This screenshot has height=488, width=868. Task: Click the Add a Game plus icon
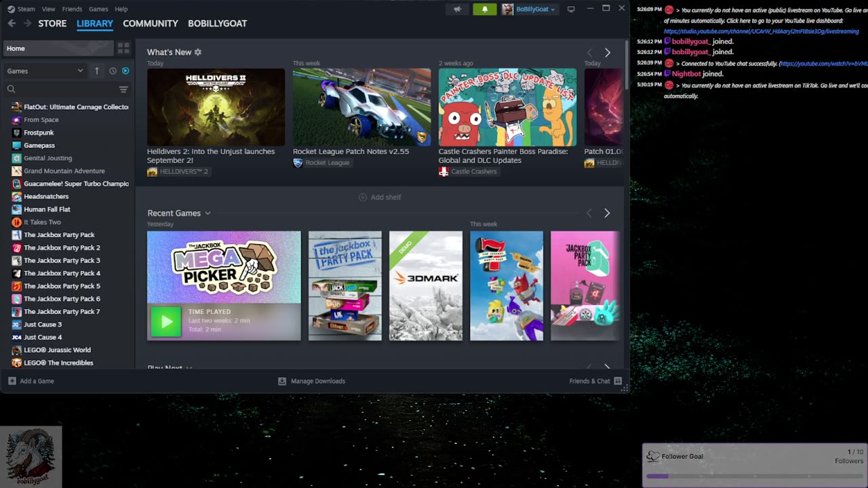tap(12, 381)
